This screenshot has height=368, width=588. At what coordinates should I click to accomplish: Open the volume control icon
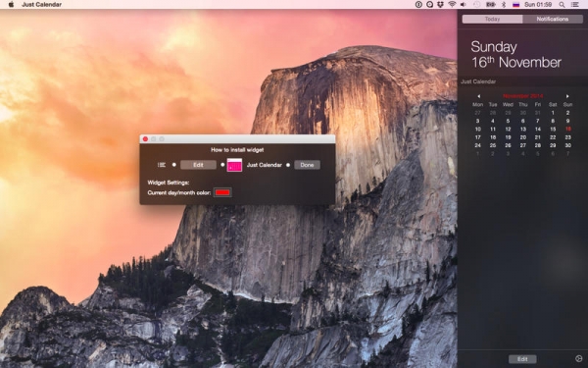point(464,5)
